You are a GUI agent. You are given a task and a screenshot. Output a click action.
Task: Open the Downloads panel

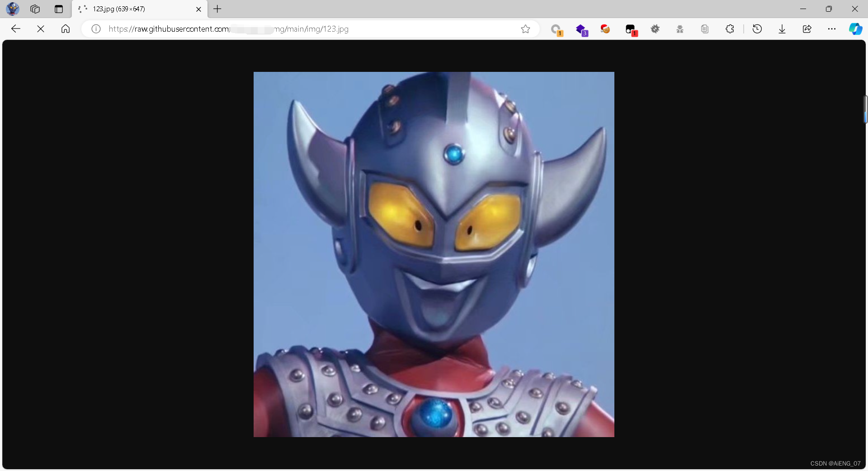(782, 29)
